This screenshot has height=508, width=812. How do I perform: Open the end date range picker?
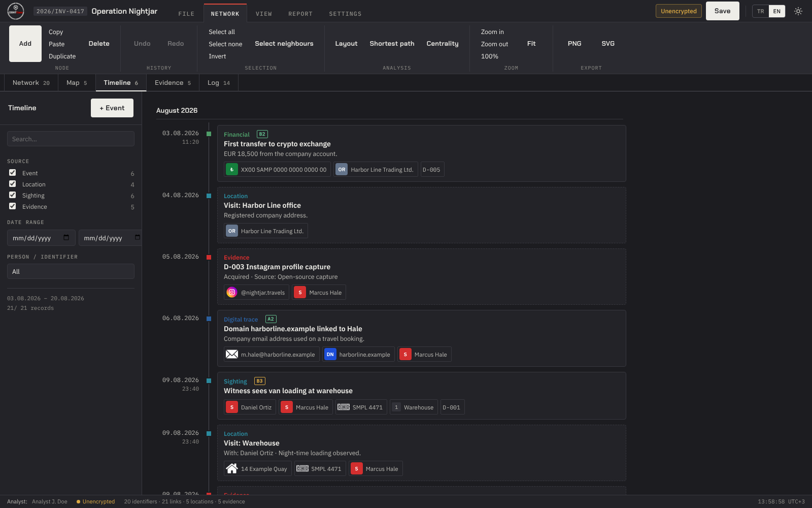(x=137, y=238)
